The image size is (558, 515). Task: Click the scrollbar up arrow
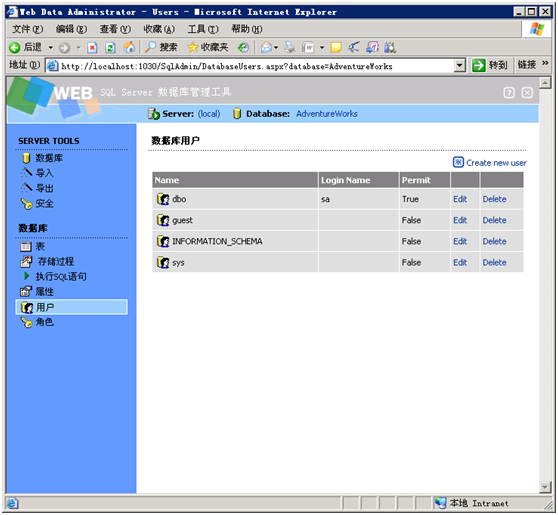(545, 83)
